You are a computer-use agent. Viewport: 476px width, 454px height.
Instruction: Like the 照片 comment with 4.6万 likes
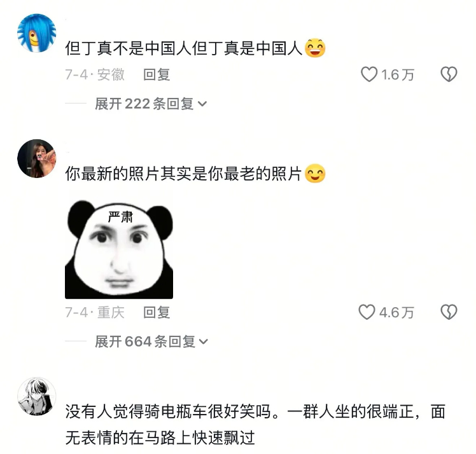(x=367, y=312)
